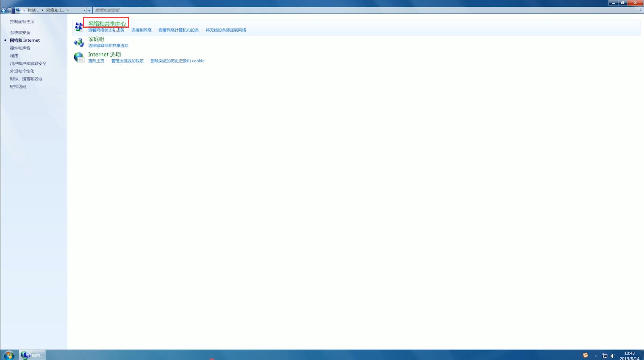Click the Control Panel icon in address bar

pyautogui.click(x=18, y=10)
